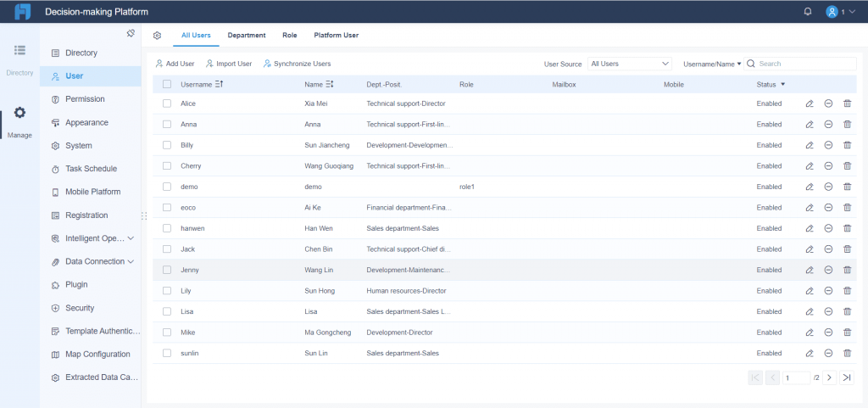Image resolution: width=868 pixels, height=408 pixels.
Task: Click the Import User button
Action: 229,64
